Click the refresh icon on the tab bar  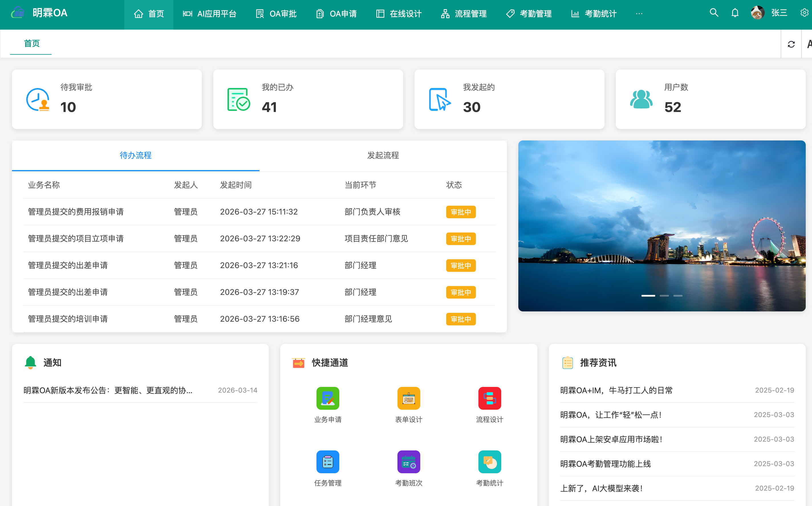791,44
